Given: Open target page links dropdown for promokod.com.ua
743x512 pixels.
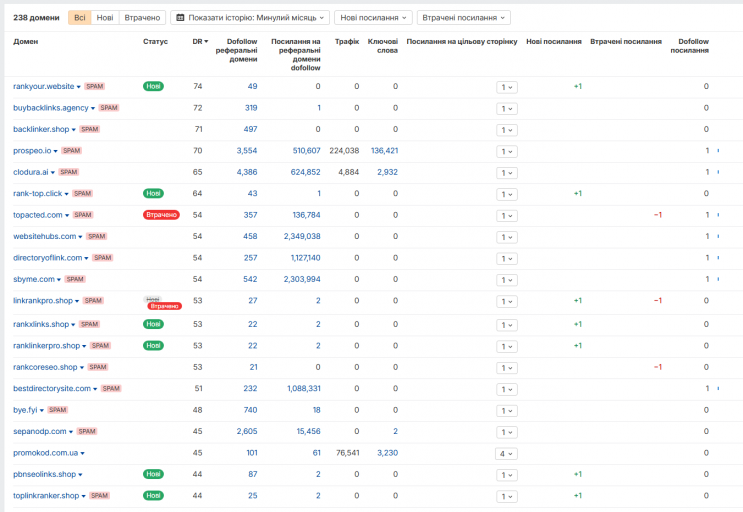Looking at the screenshot, I should pyautogui.click(x=506, y=454).
